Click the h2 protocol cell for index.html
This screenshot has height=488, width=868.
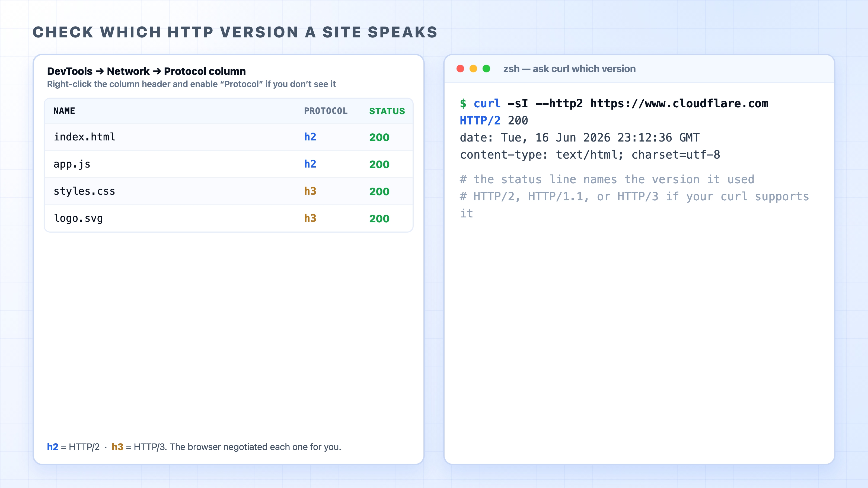(310, 137)
